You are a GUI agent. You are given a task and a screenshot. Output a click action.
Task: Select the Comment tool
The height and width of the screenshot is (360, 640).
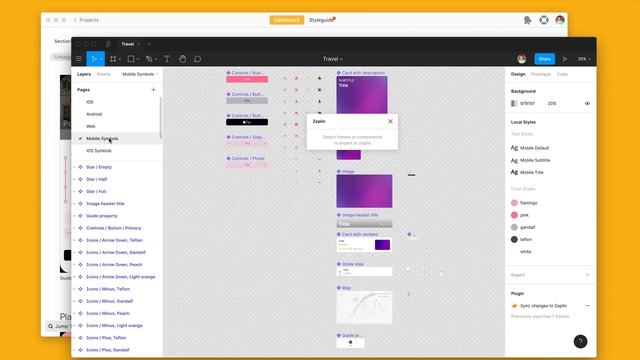click(198, 59)
